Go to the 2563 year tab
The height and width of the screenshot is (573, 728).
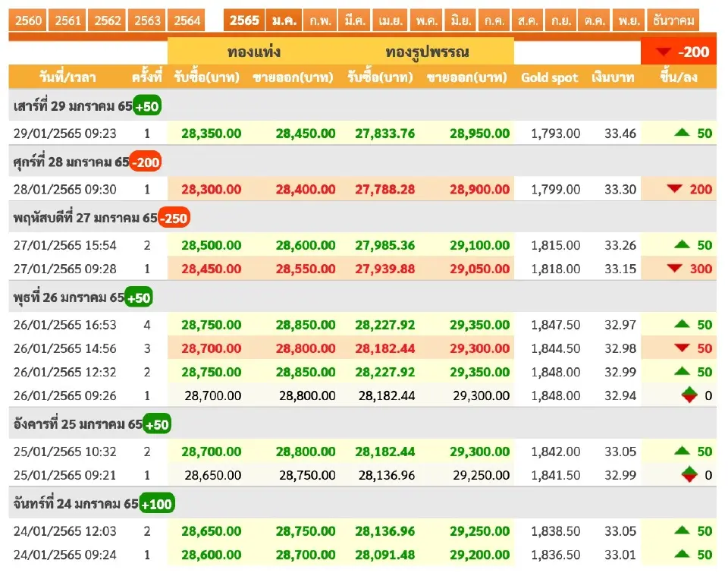point(147,20)
